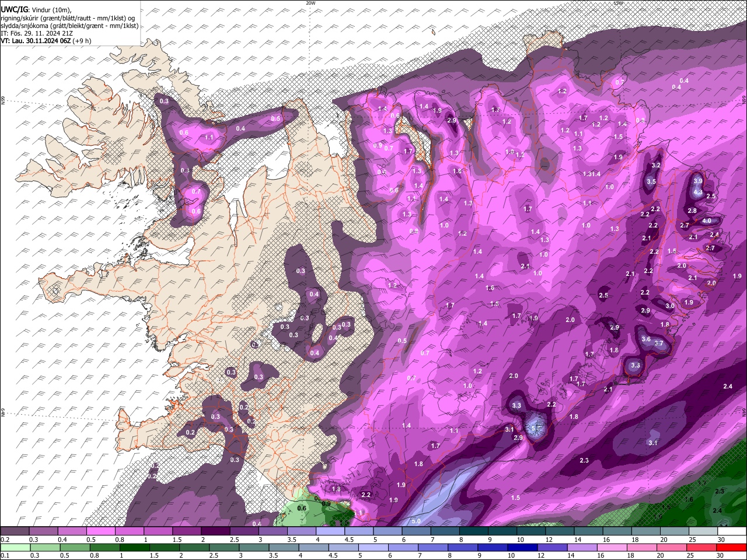Image resolution: width=747 pixels, height=560 pixels.
Task: Click the map value '5.0' near the south coast
Action: point(416,521)
